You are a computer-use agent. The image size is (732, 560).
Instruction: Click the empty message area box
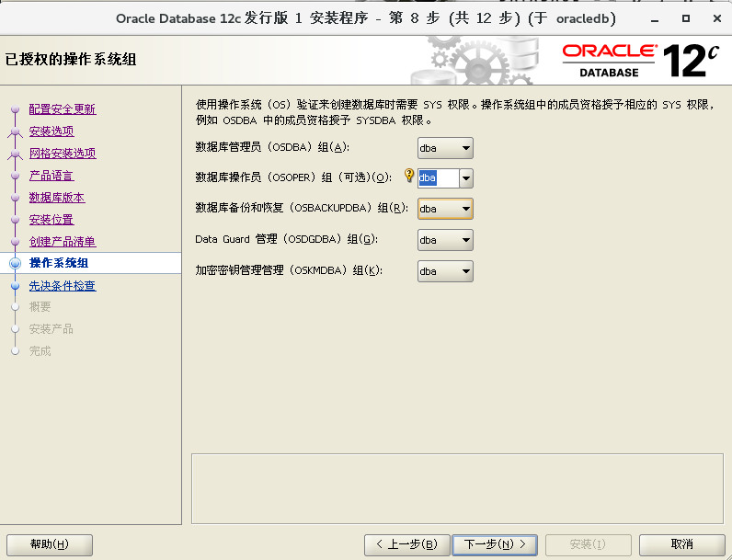point(458,488)
